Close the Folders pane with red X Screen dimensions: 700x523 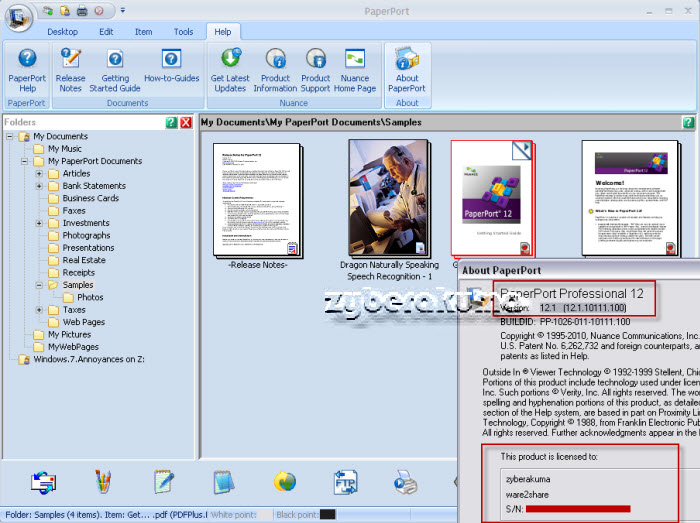186,122
